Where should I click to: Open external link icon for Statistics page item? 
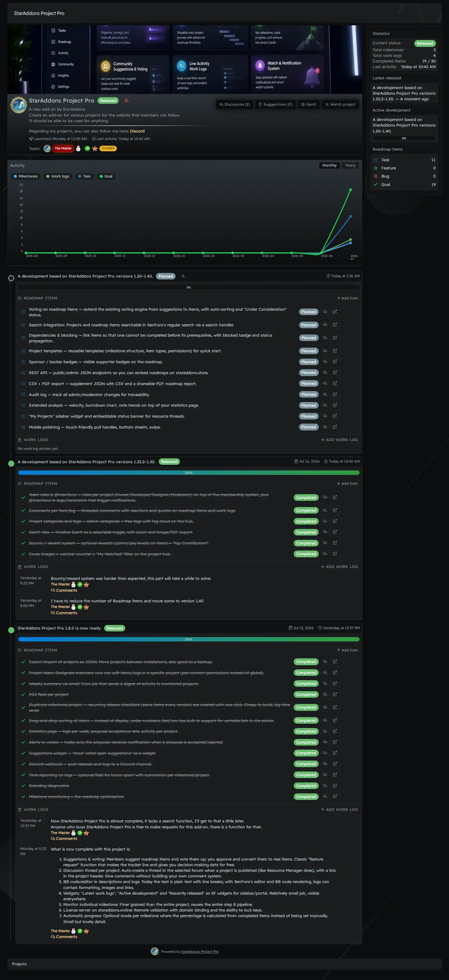click(x=335, y=731)
